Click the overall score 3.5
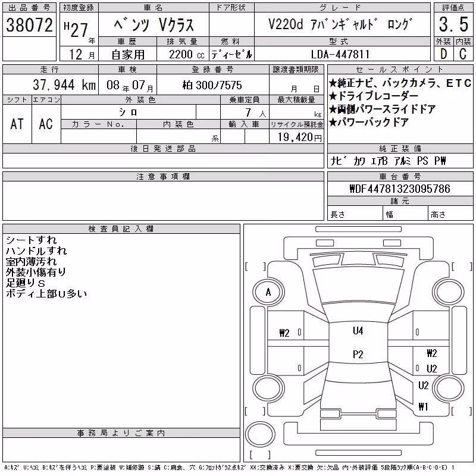The height and width of the screenshot is (476, 476). click(x=453, y=24)
